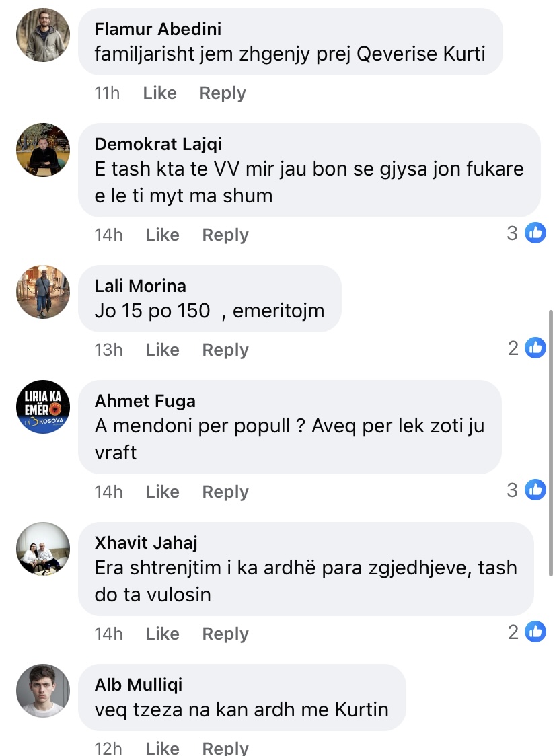557x756 pixels.
Task: Reply to Xhavit Jahaj's comment
Action: [x=225, y=634]
